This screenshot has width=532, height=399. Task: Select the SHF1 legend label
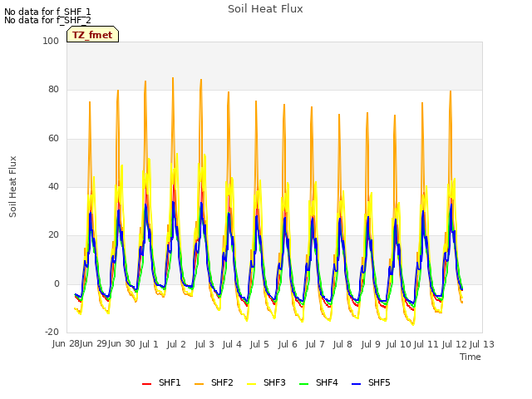point(170,382)
